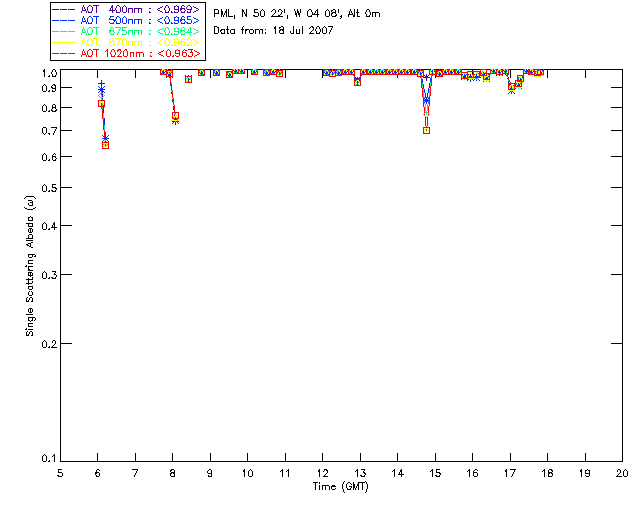This screenshot has height=512, width=640.
Task: Click the x-axis tick label '12'
Action: pyautogui.click(x=322, y=473)
